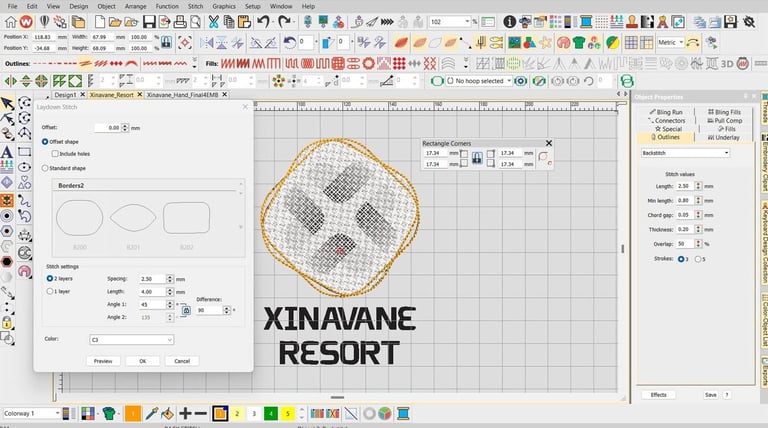Open the File menu
Viewport: 768px width, 428px height.
tap(12, 6)
